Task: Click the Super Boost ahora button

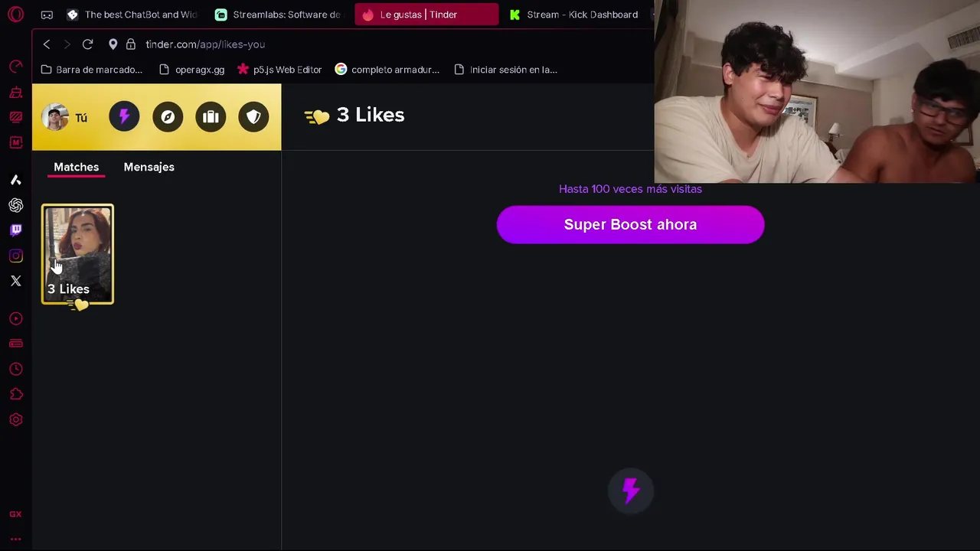Action: [630, 224]
